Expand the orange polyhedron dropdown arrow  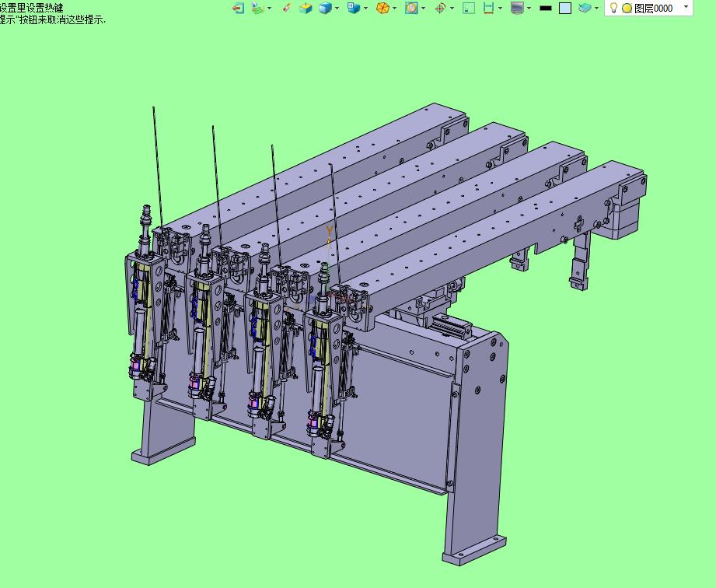tap(394, 9)
